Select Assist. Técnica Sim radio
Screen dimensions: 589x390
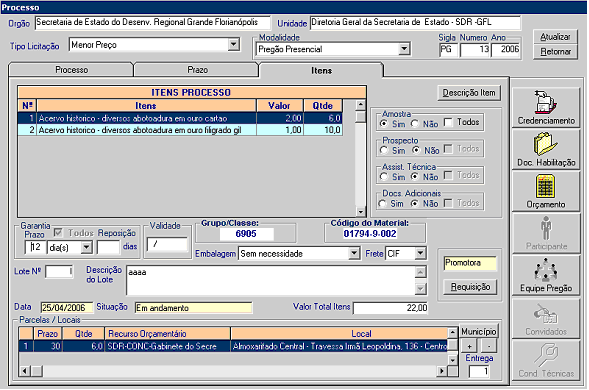(384, 176)
